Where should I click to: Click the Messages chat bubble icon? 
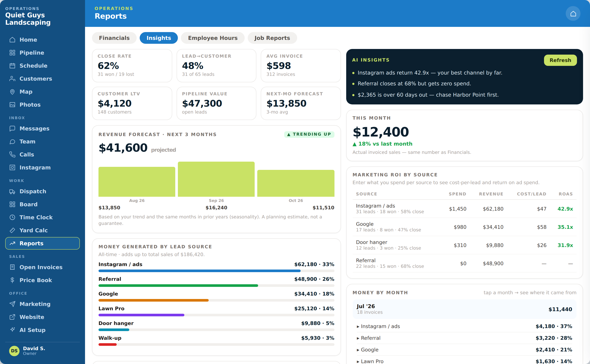12,128
